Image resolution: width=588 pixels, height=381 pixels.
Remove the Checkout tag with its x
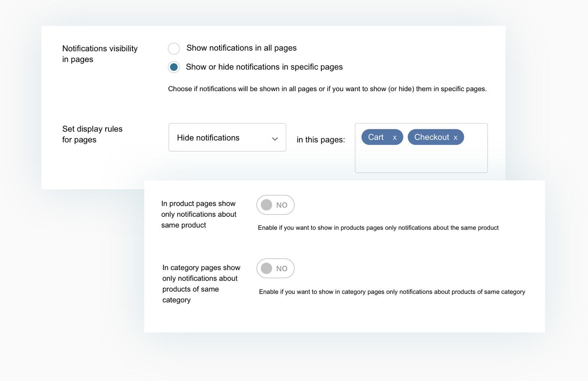[x=456, y=138]
